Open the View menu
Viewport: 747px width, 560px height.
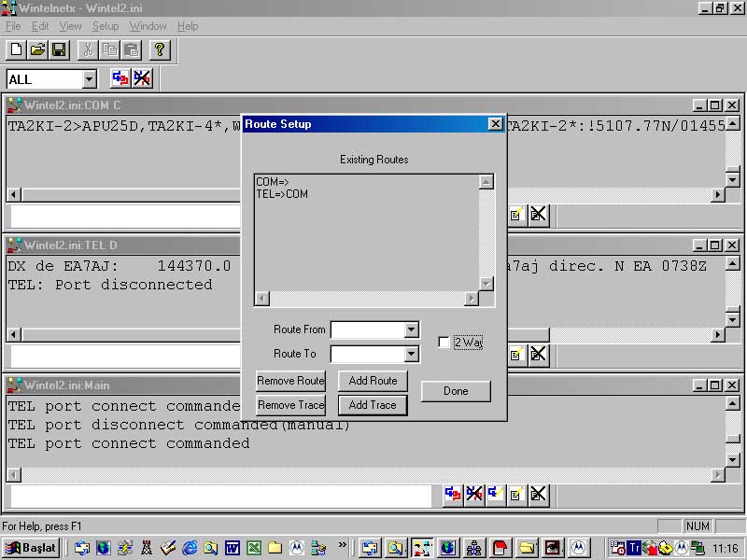[71, 26]
